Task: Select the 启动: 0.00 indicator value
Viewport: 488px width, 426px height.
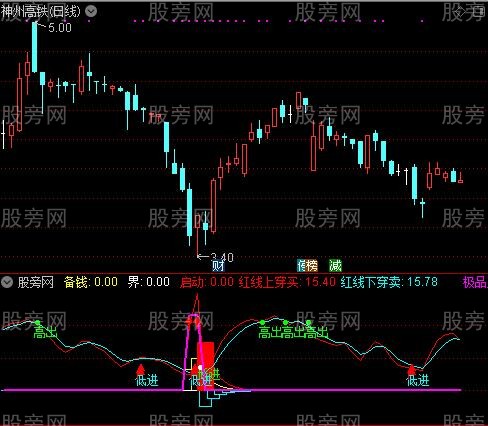Action: [x=207, y=282]
